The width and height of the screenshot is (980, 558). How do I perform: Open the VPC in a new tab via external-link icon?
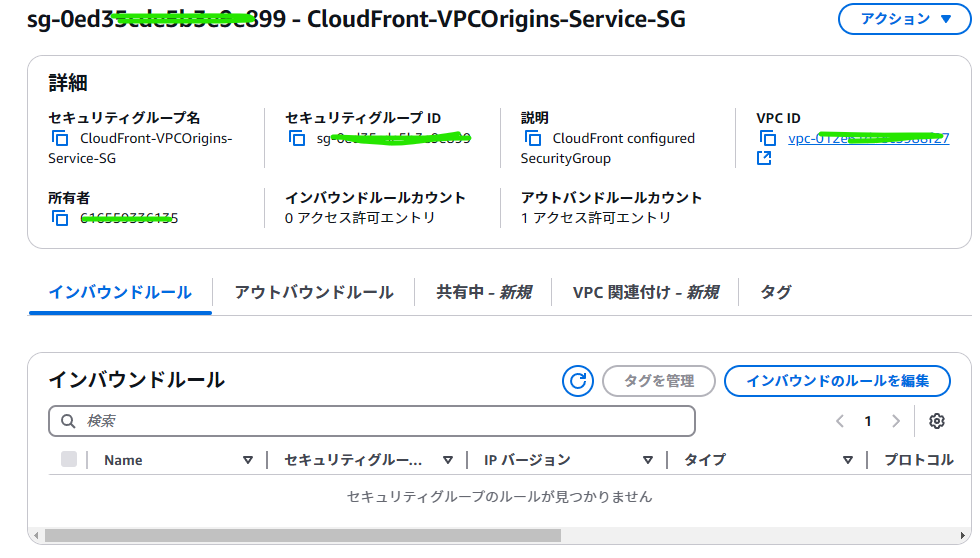coord(764,158)
